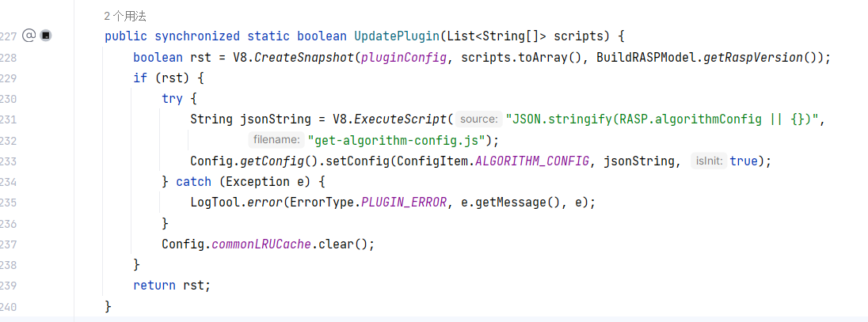Click the ExecuteScript method call
Image resolution: width=868 pixels, height=322 pixels.
(402, 119)
